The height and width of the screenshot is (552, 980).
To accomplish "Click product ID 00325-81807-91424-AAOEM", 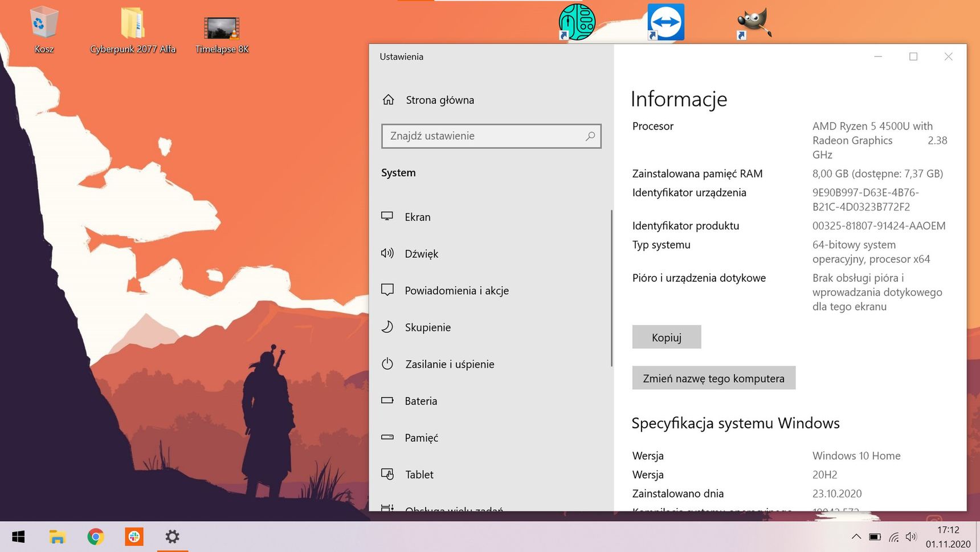I will point(879,226).
